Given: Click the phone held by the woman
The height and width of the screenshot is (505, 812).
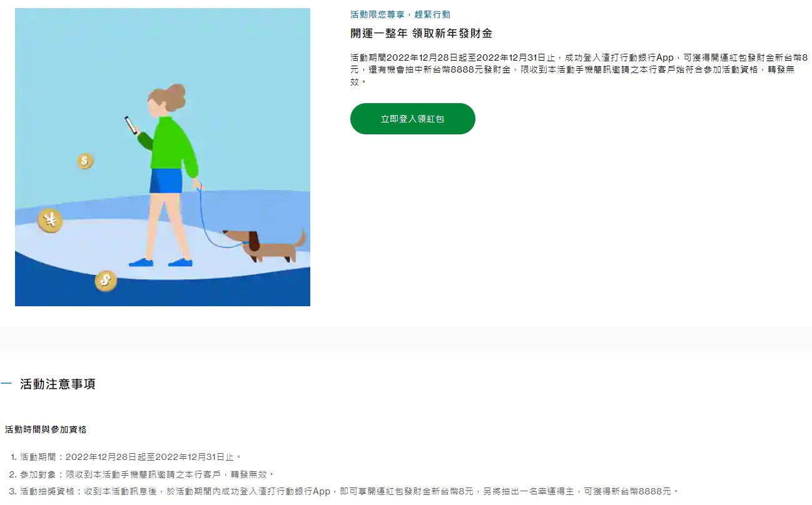Looking at the screenshot, I should pos(131,125).
